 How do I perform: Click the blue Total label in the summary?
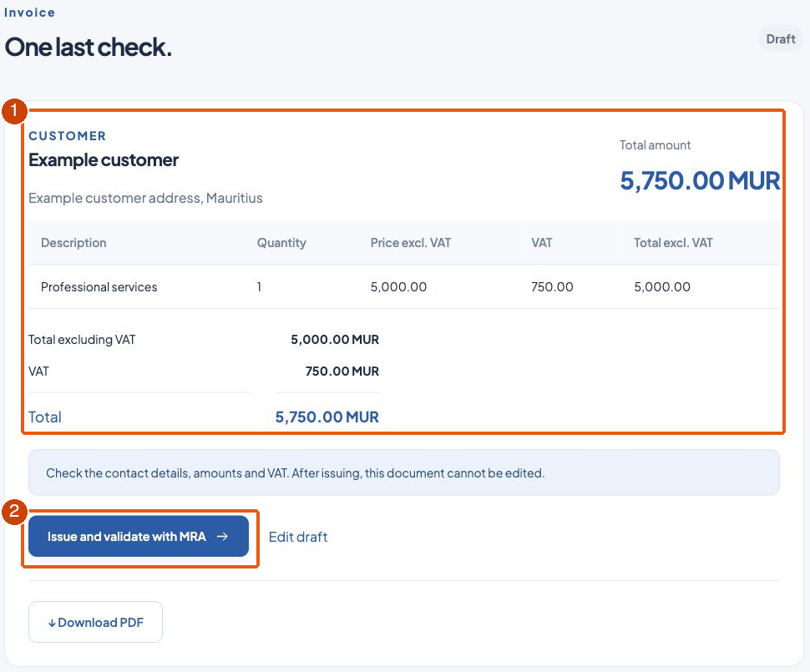(x=45, y=417)
